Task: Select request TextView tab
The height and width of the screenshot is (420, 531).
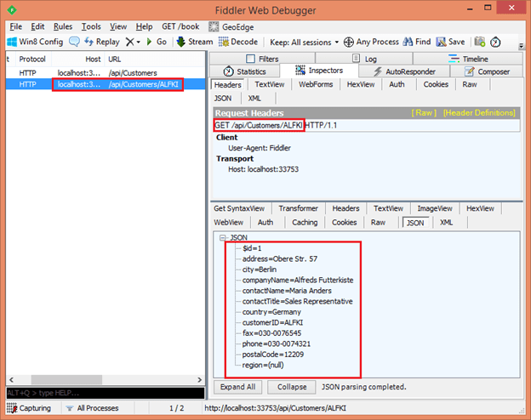Action: pos(270,84)
